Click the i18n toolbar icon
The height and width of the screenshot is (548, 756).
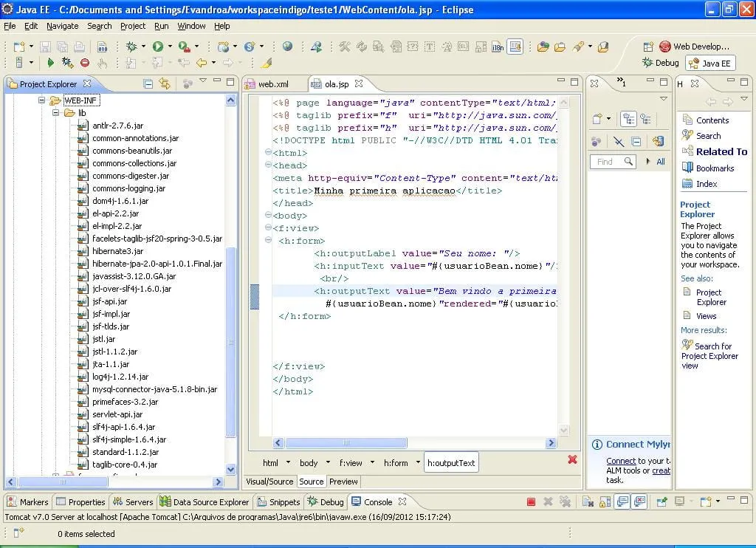[x=498, y=47]
